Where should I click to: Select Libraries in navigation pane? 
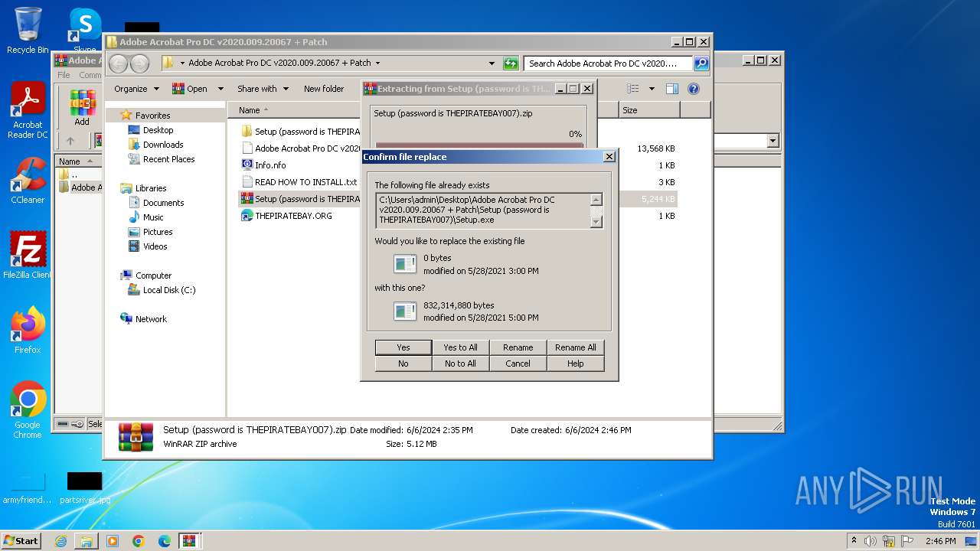point(151,188)
